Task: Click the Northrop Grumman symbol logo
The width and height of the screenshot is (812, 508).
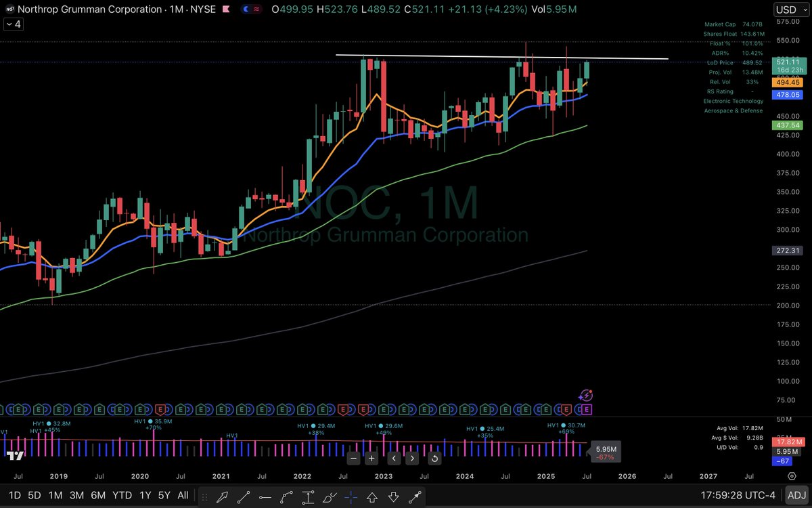Action: click(10, 10)
